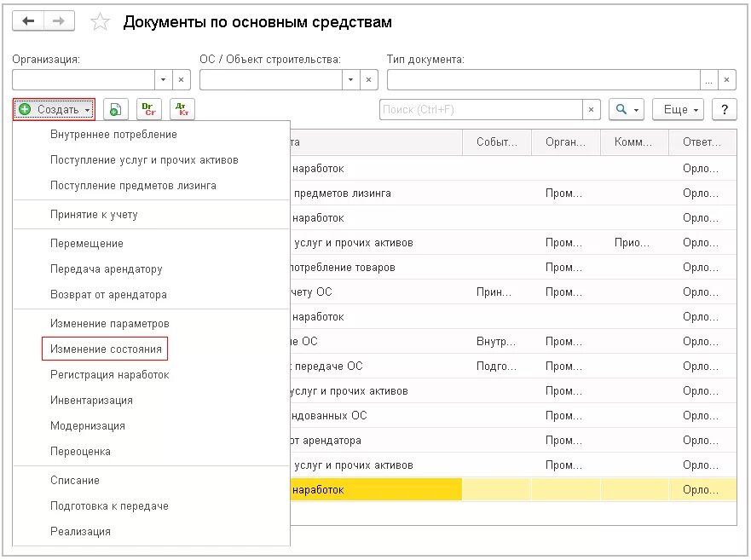Open the Дт/Кт postings icon
This screenshot has width=751, height=560.
[x=182, y=109]
